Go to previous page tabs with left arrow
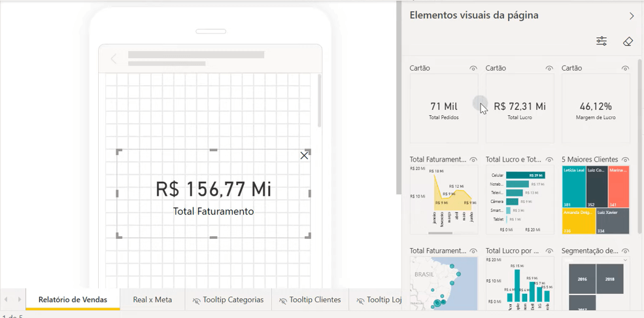This screenshot has width=644, height=318. click(6, 300)
